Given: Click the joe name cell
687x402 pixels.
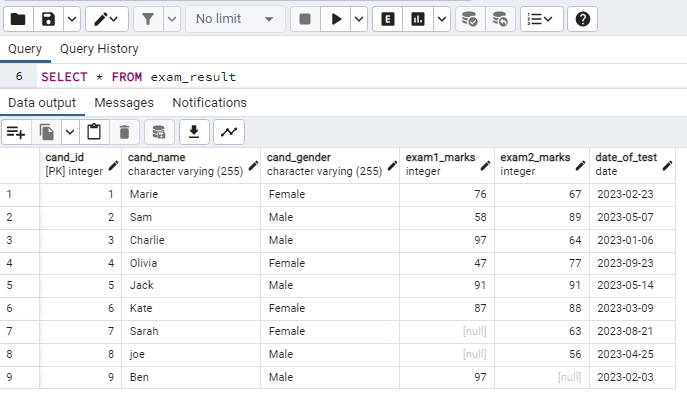Looking at the screenshot, I should point(191,354).
